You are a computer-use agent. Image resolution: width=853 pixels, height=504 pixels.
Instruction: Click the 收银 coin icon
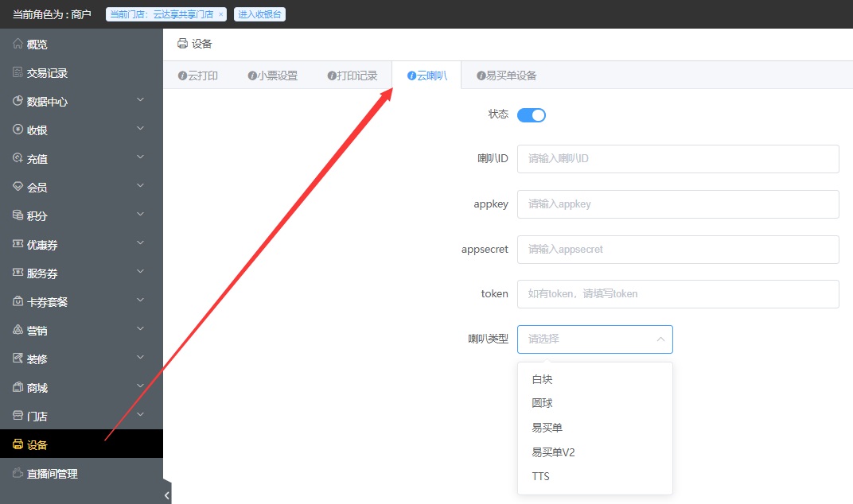(x=18, y=130)
